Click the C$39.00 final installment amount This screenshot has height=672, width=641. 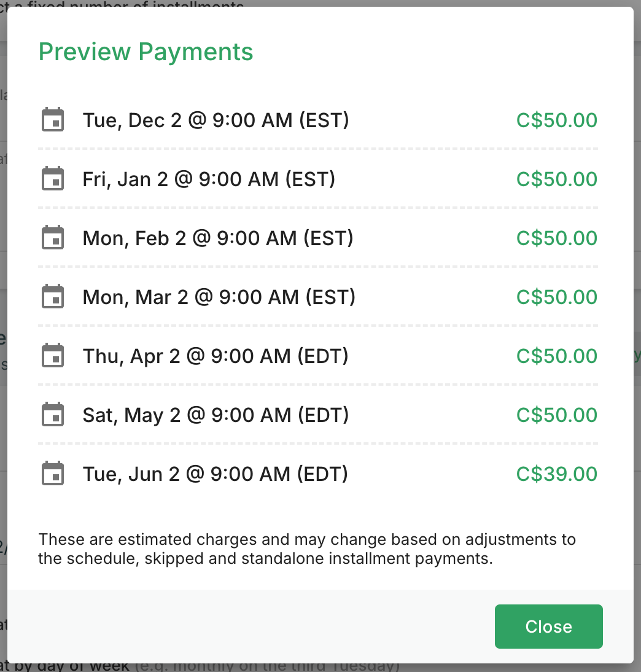tap(556, 474)
